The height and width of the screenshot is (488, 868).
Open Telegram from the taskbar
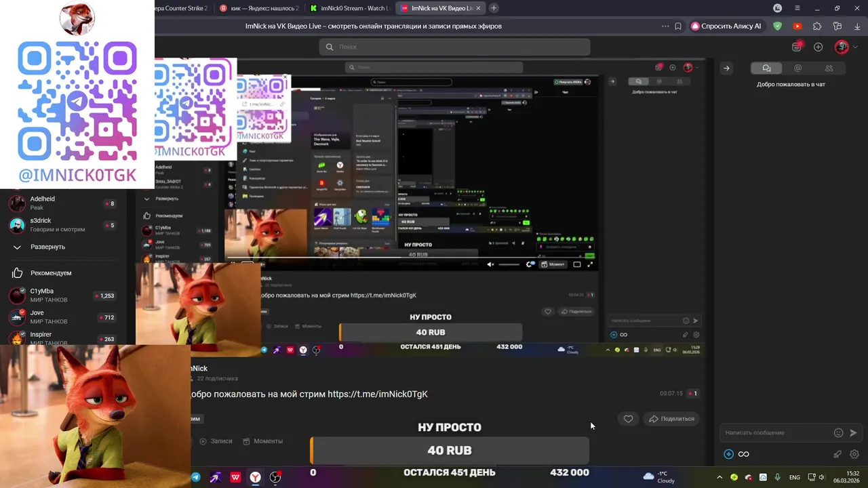pos(196,477)
